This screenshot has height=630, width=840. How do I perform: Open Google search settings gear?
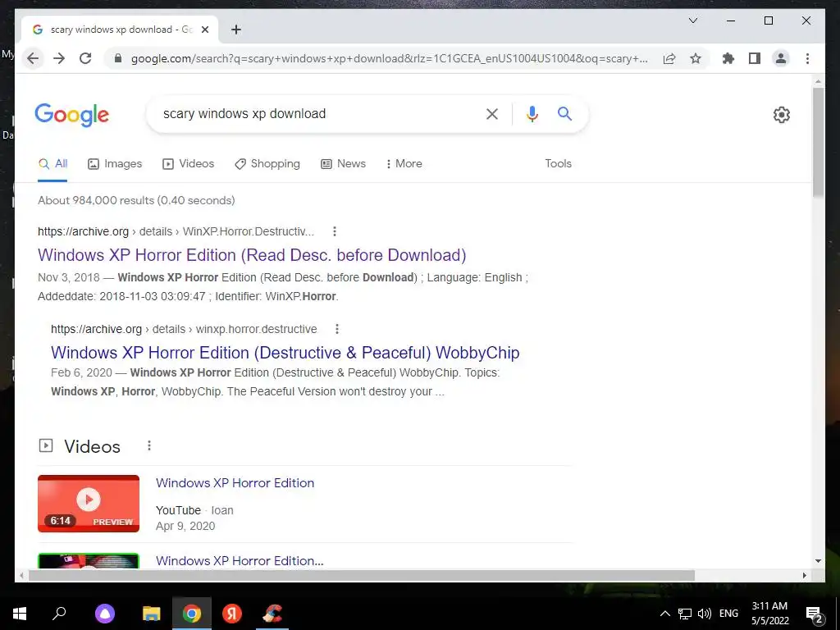[782, 115]
